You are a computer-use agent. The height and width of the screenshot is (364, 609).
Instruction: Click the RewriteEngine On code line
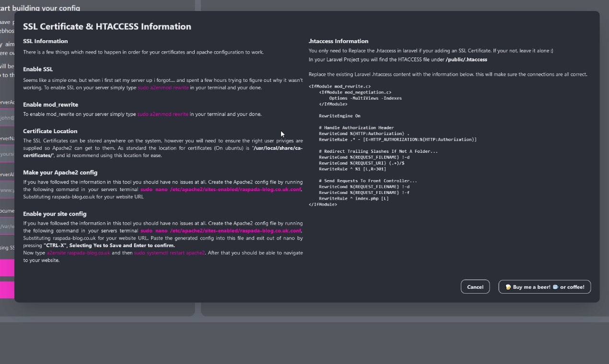[x=340, y=116]
